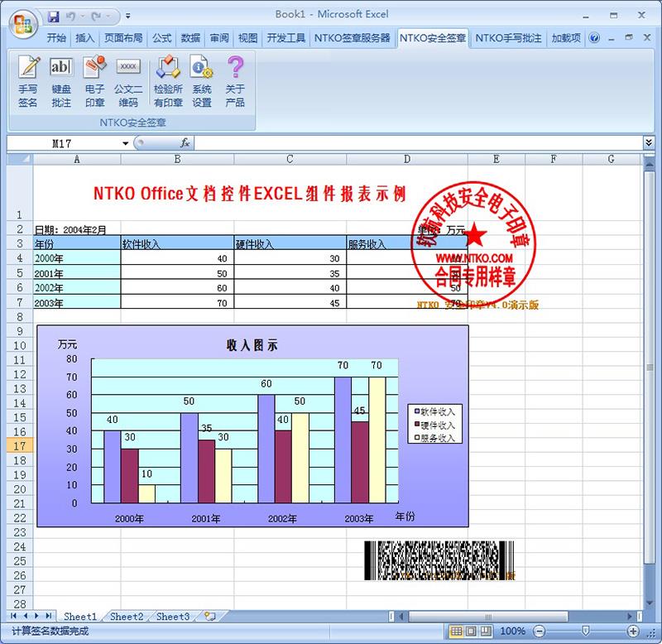Click the 手写签名 handwriting signature icon
This screenshot has height=644, width=662.
click(x=28, y=81)
